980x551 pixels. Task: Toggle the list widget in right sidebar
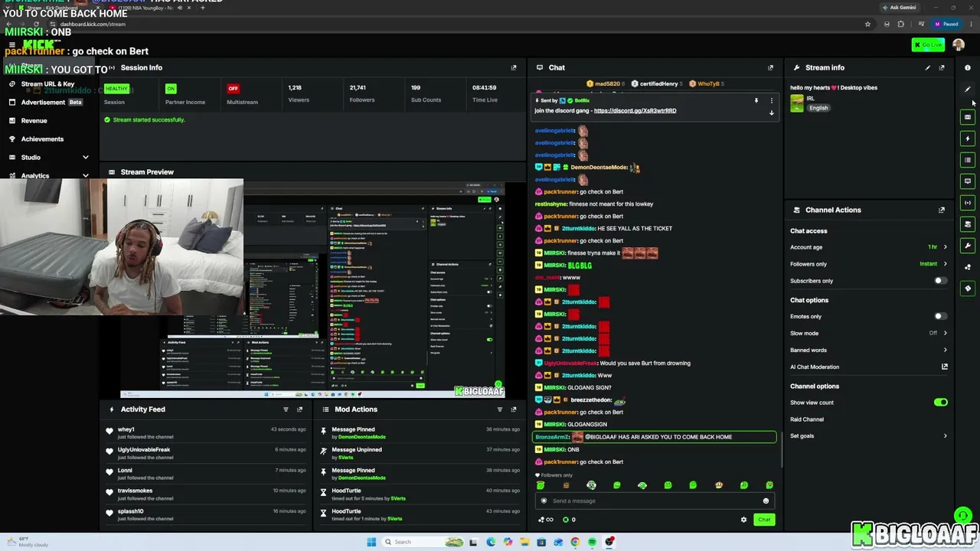(968, 160)
